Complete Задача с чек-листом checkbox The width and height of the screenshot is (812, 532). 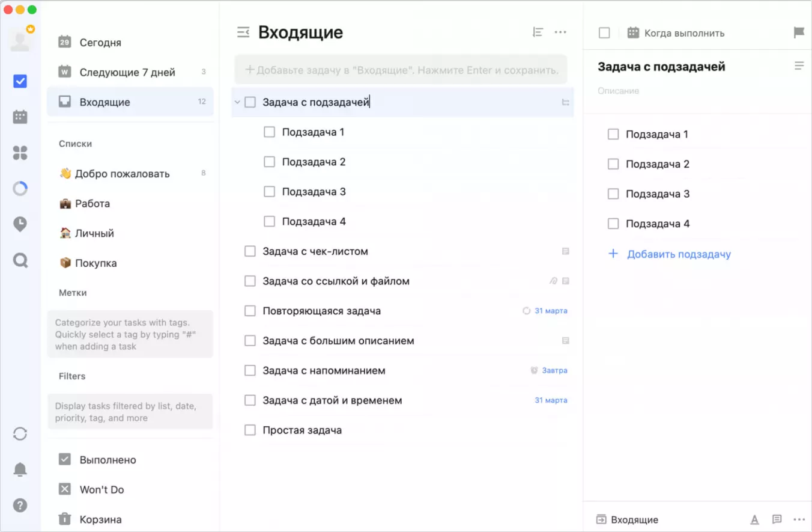(x=250, y=251)
